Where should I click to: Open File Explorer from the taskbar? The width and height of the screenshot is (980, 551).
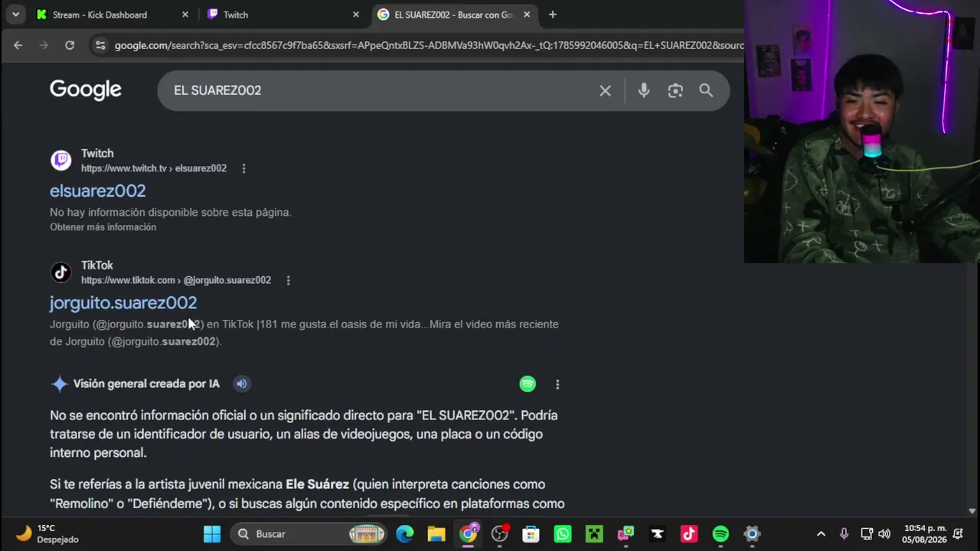tap(436, 534)
